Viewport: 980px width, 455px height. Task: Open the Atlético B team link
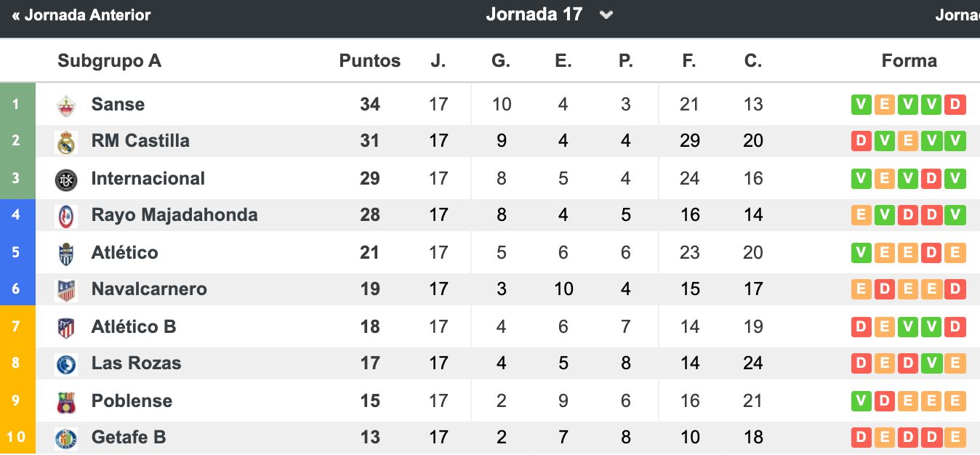click(x=134, y=327)
